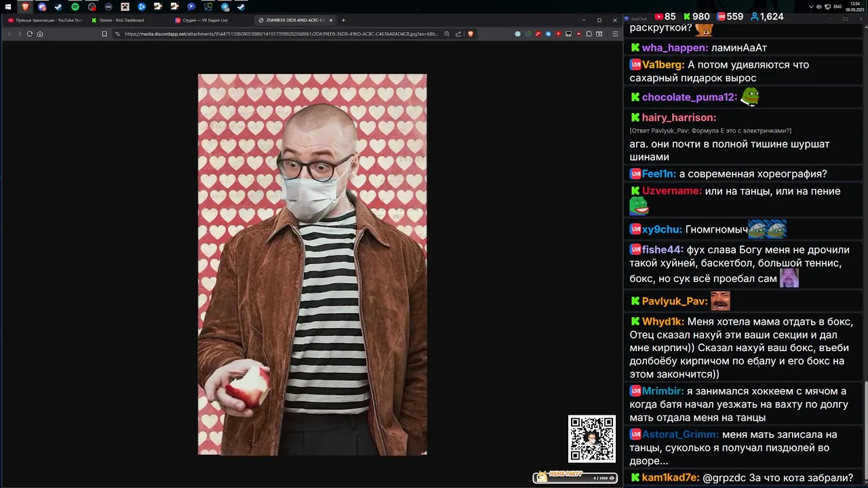Switch to VK Видео Live studio tab
Viewport: 868px width, 488px height.
coord(212,20)
